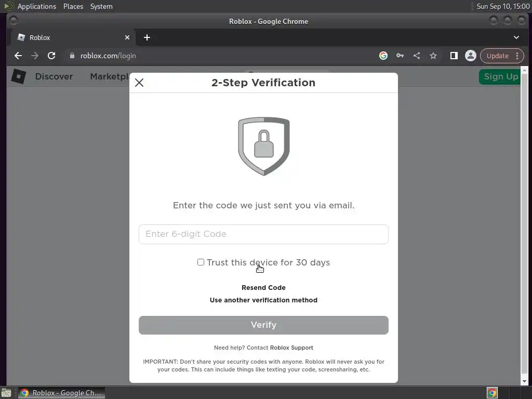Click the Google icon in address bar
532x399 pixels.
coord(383,56)
